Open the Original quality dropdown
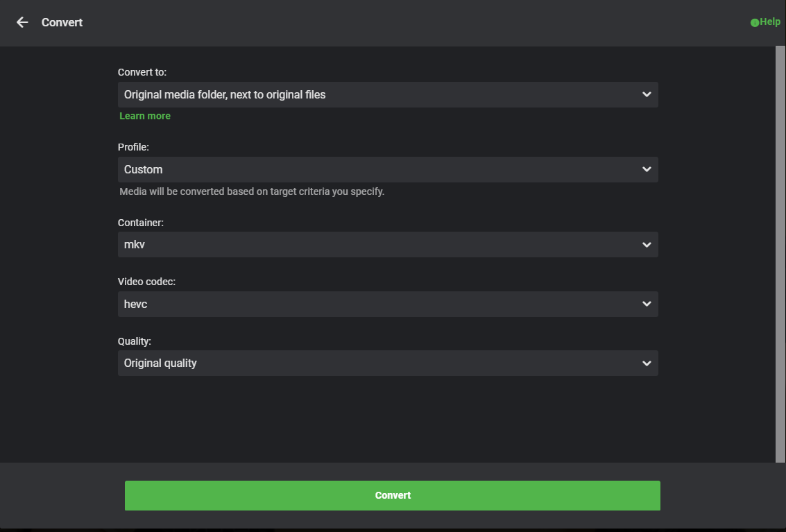 [x=388, y=363]
